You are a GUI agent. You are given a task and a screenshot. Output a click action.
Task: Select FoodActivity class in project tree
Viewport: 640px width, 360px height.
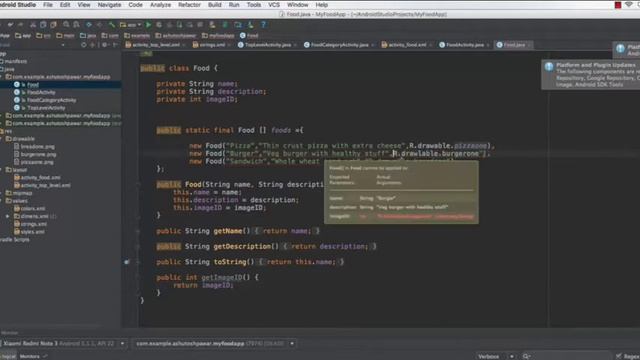tap(41, 92)
